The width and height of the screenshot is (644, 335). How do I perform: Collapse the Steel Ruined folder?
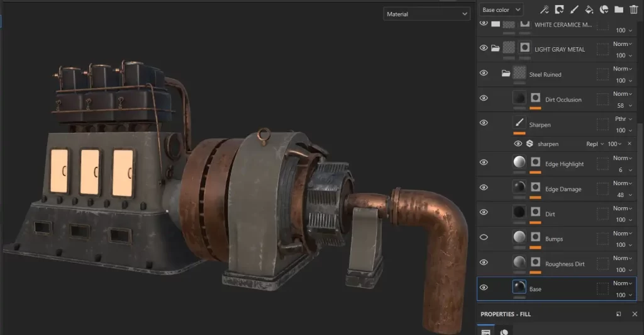click(x=506, y=74)
